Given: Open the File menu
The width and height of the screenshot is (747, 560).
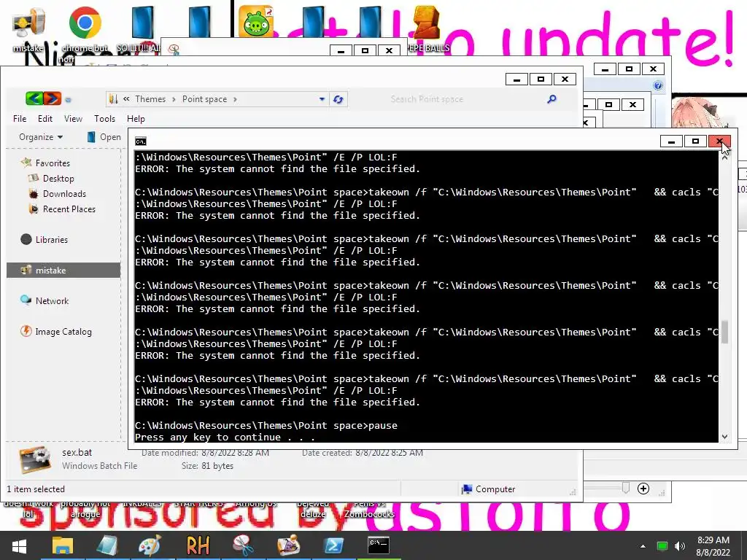Looking at the screenshot, I should (x=20, y=119).
